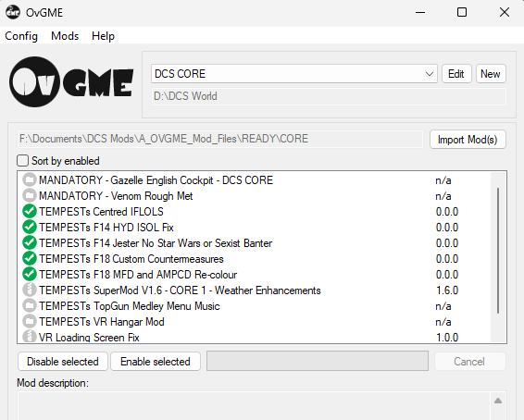Click the description box scroll-up arrow
Screen dimensions: 524x420
[x=498, y=401]
